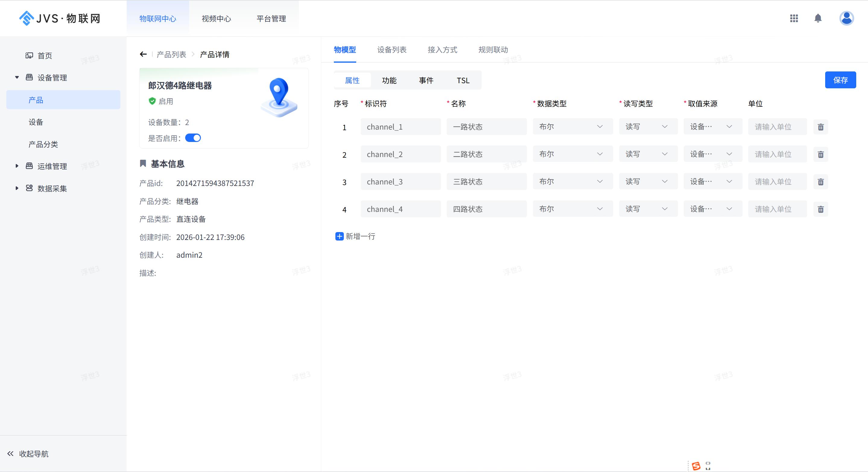Click the 保存 button

tap(840, 80)
